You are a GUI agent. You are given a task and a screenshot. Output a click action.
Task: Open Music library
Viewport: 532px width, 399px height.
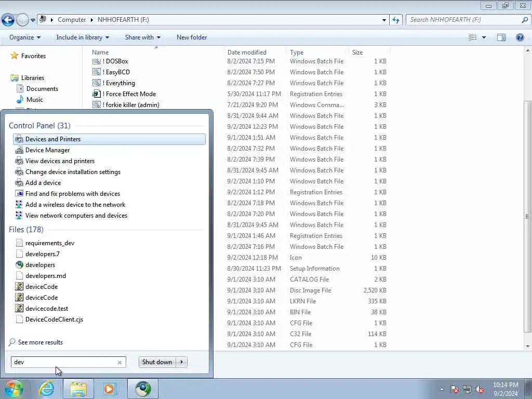click(30, 99)
